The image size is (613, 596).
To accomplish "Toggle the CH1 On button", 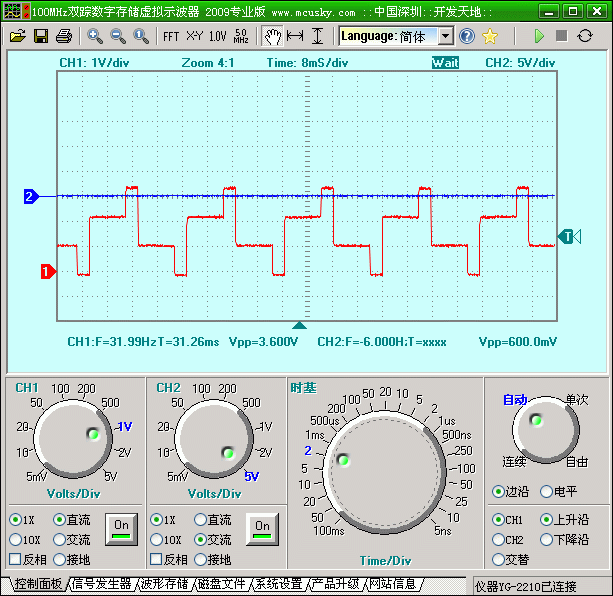I will tap(122, 527).
